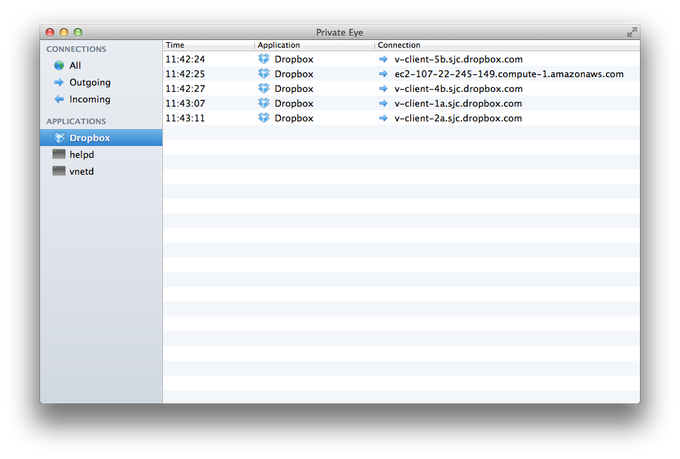Select the vnetd application
Viewport: 680px width, 459px height.
pos(101,171)
